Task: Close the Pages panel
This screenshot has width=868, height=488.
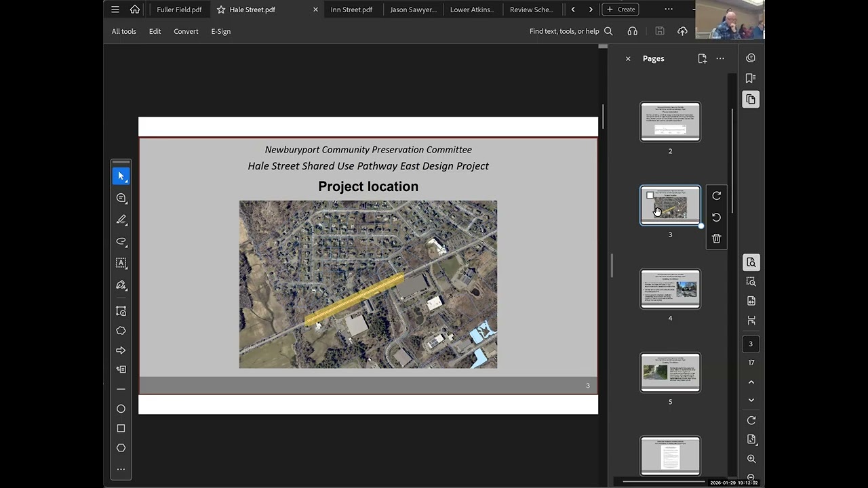Action: pyautogui.click(x=628, y=59)
